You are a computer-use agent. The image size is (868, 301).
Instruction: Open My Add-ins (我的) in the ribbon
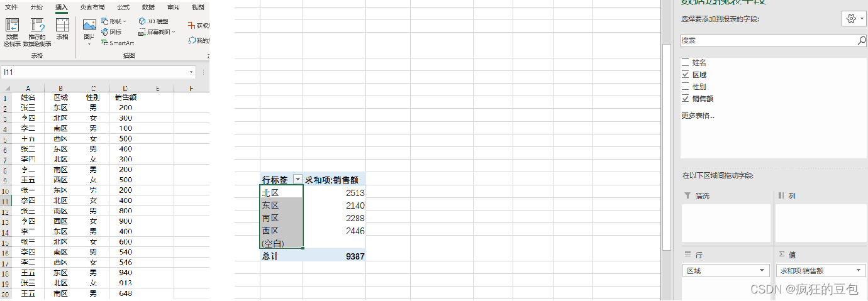[x=199, y=40]
